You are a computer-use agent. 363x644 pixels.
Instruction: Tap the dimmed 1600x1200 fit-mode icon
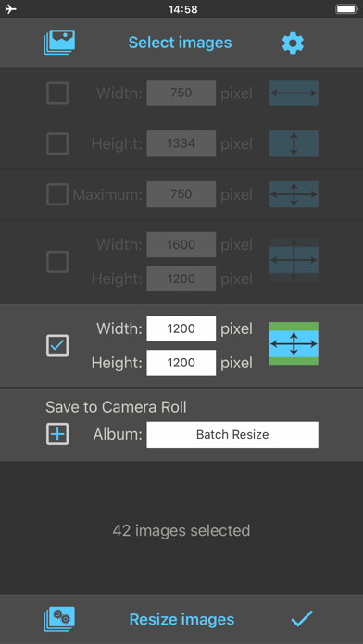[x=294, y=260]
